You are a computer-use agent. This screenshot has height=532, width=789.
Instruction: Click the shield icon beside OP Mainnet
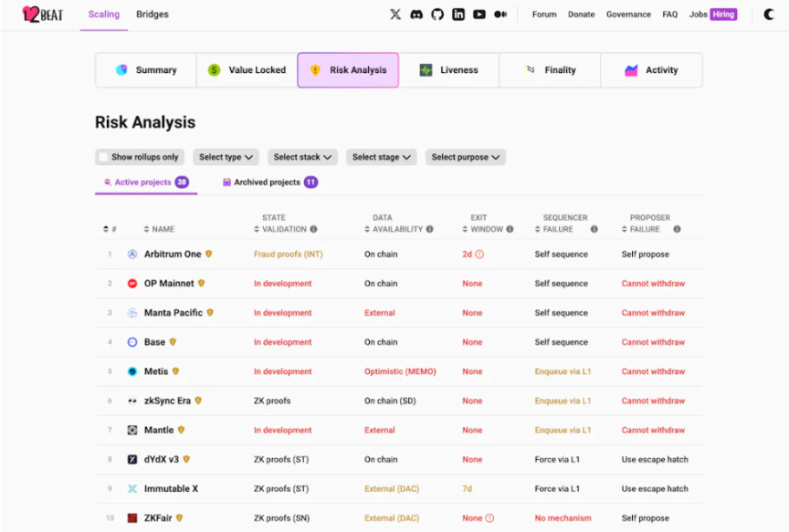[201, 283]
